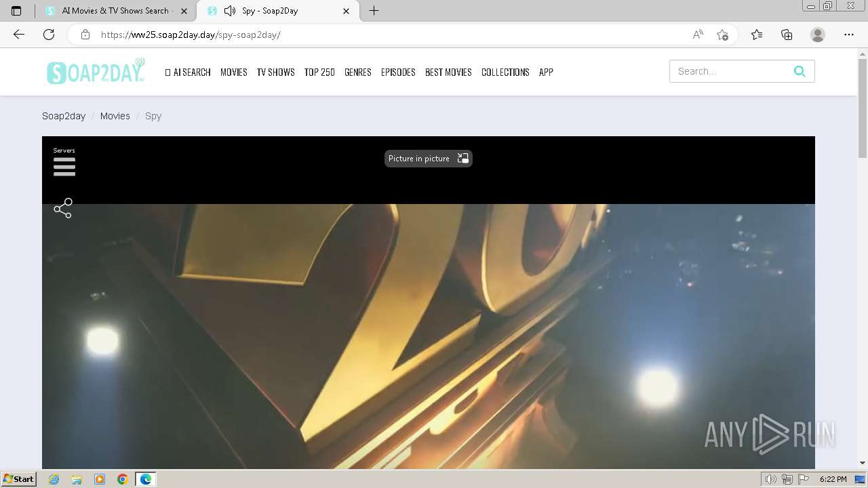Open EPISODES nav item

[x=398, y=72]
